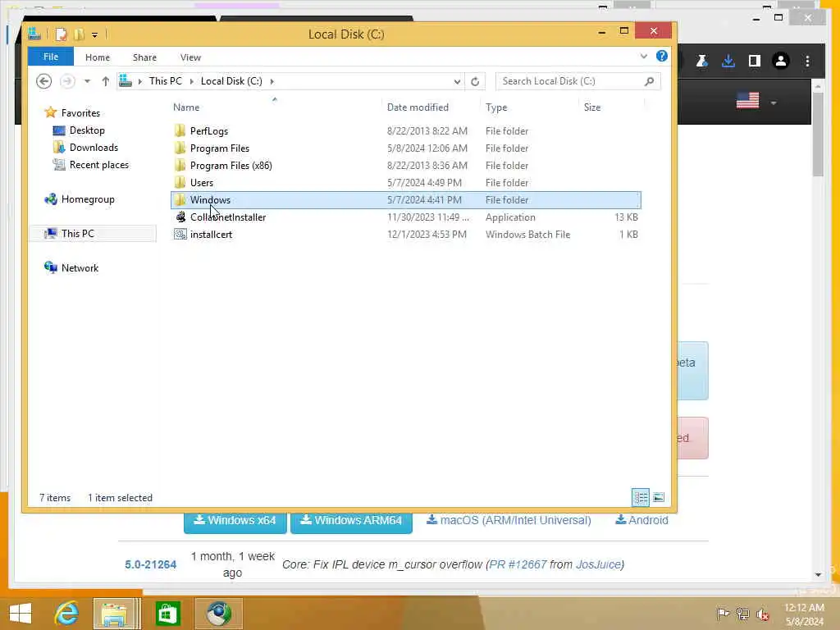Click the Windows Batch File type cell
Screen dimensions: 840x630
pyautogui.click(x=527, y=234)
